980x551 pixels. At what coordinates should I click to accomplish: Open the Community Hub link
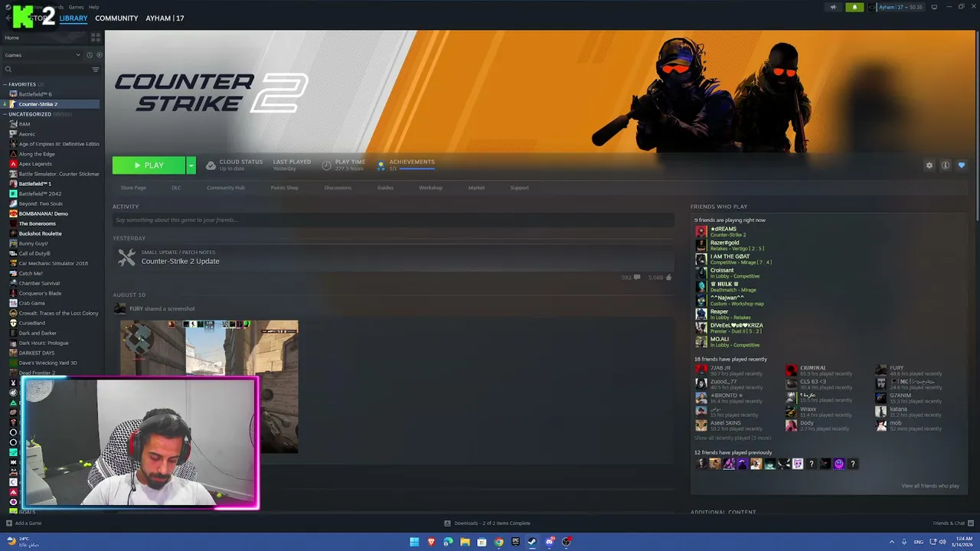[x=225, y=187]
